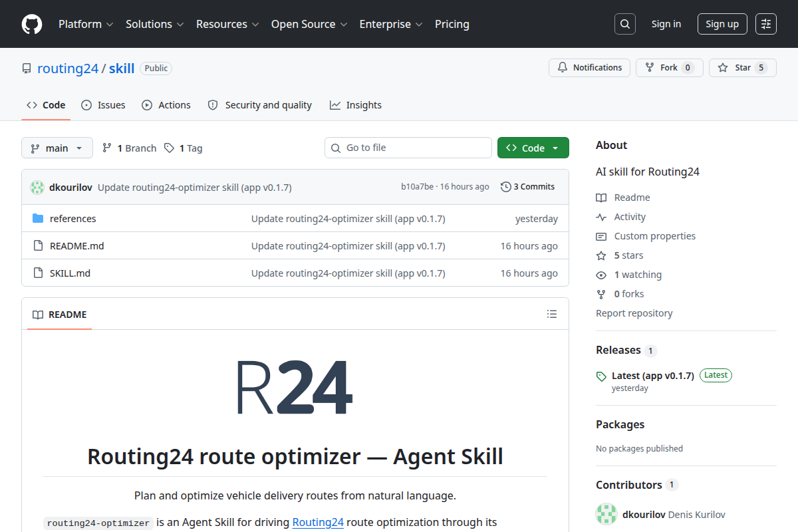Click Sign in
798x532 pixels.
666,24
